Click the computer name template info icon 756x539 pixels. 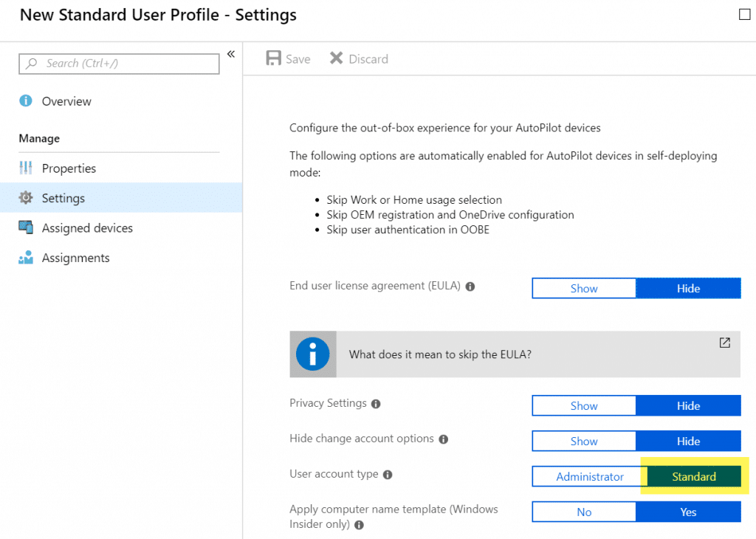tap(360, 525)
